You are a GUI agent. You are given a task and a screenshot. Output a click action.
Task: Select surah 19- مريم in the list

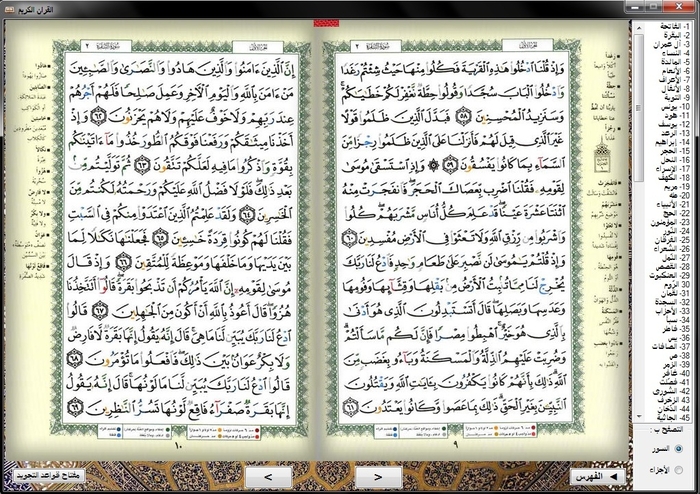coord(677,187)
